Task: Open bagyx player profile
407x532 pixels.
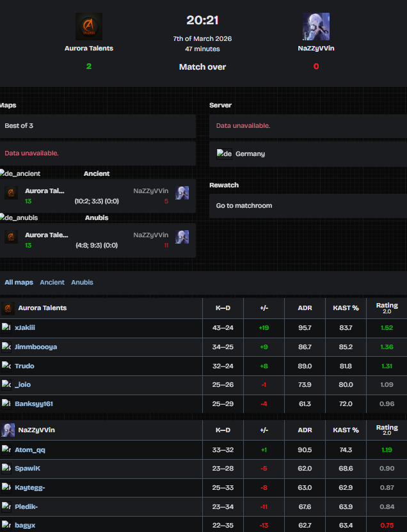Action: [x=25, y=525]
